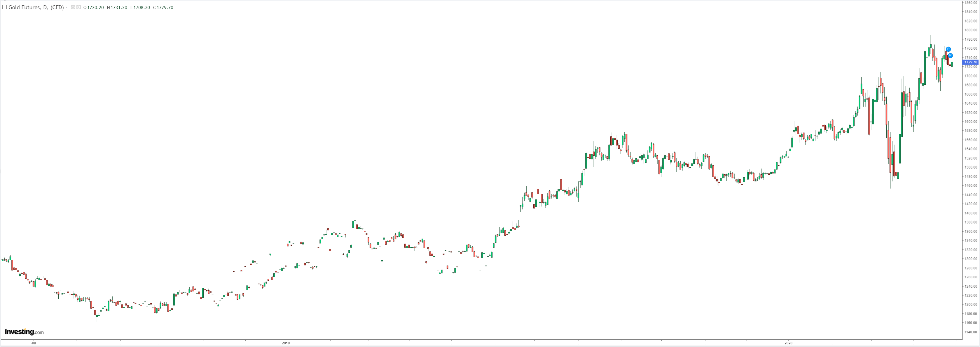The width and height of the screenshot is (980, 347).
Task: Click the 1140.00 price scale label
Action: (x=970, y=332)
